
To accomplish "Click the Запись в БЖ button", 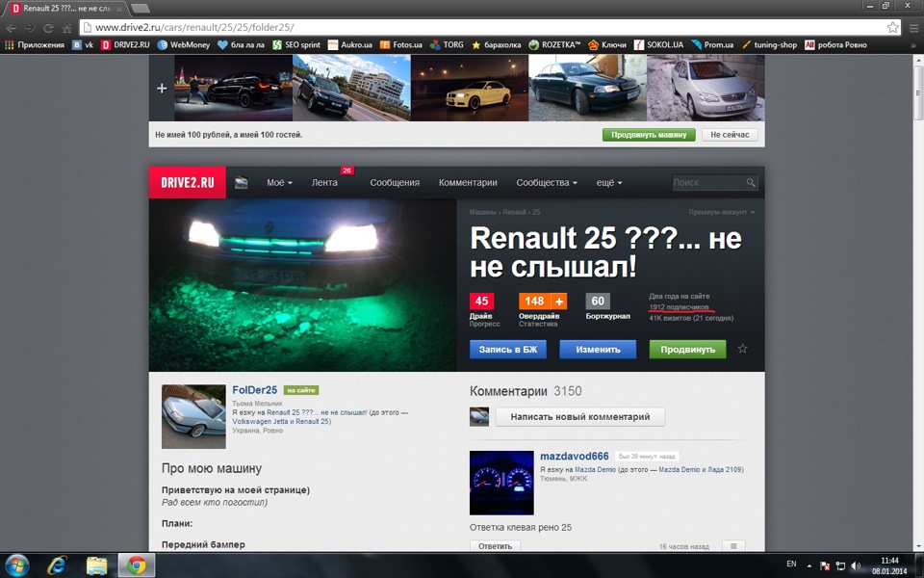I will 508,349.
